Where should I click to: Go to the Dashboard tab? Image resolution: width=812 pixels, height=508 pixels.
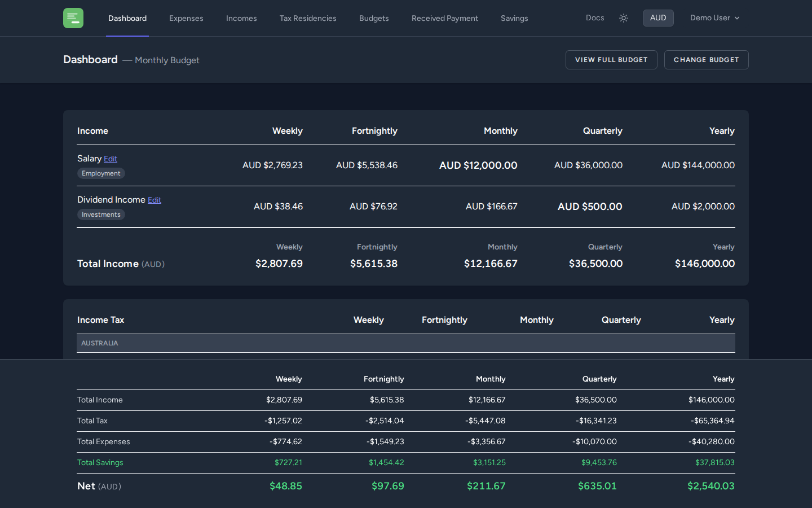[127, 18]
